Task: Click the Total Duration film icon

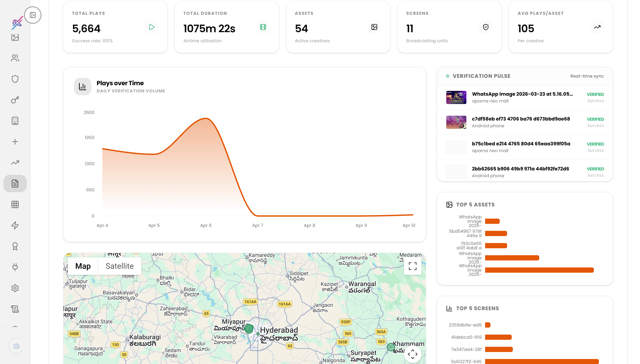Action: pyautogui.click(x=263, y=27)
